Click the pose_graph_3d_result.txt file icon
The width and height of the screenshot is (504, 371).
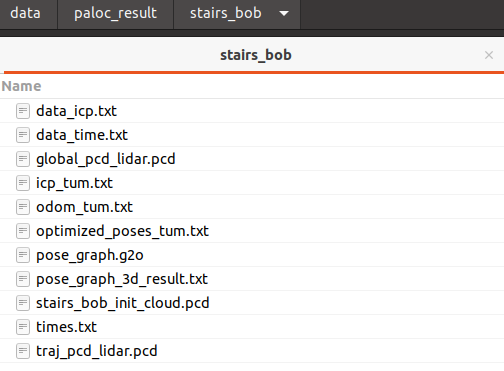(x=23, y=279)
